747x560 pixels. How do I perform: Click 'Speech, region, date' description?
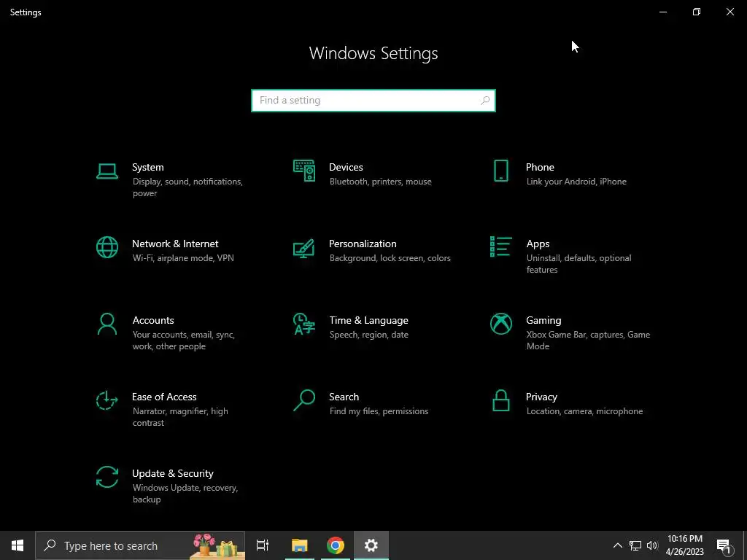tap(369, 335)
